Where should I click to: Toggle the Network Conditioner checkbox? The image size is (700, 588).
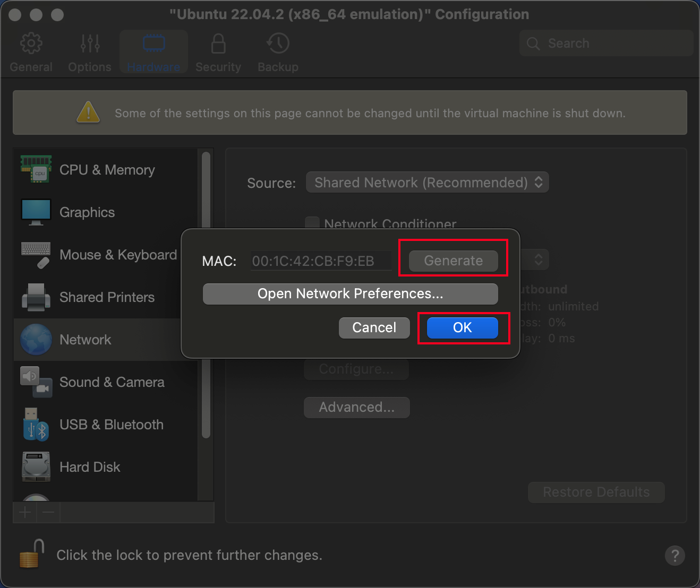tap(312, 223)
